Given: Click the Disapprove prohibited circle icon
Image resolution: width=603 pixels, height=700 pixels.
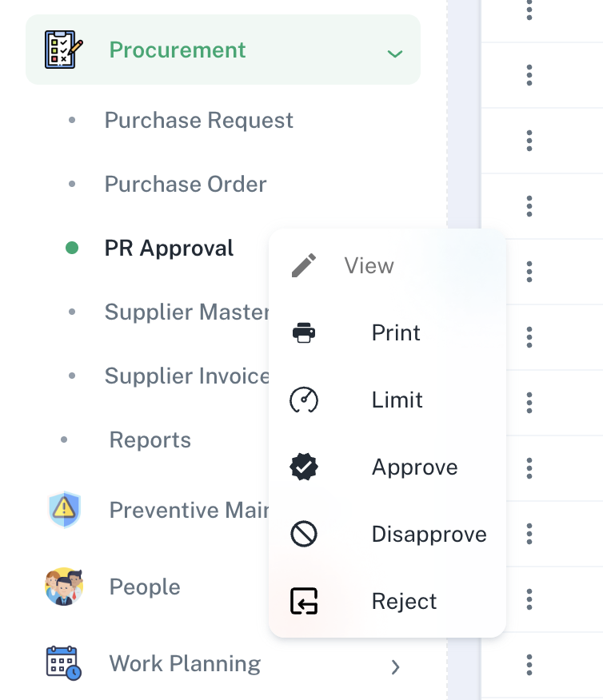Looking at the screenshot, I should [304, 534].
